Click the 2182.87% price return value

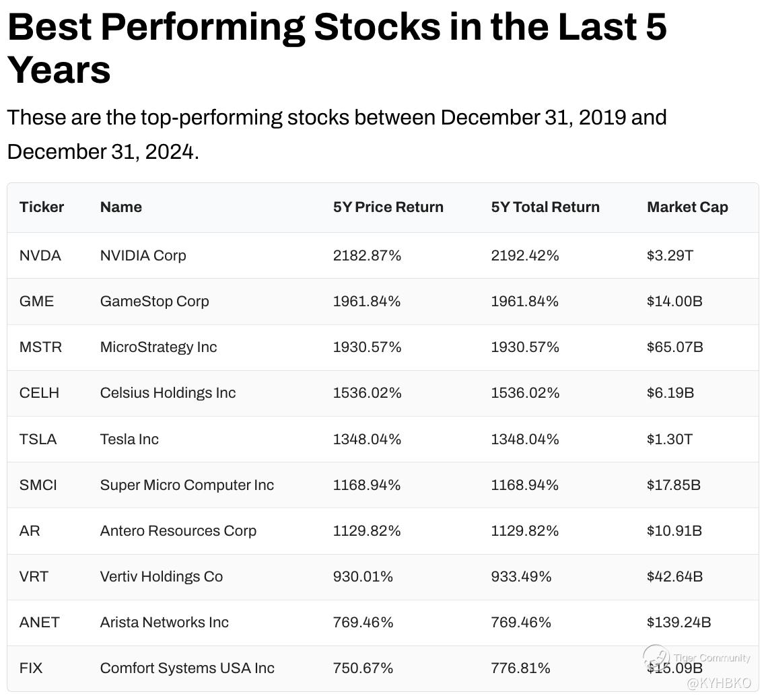367,256
